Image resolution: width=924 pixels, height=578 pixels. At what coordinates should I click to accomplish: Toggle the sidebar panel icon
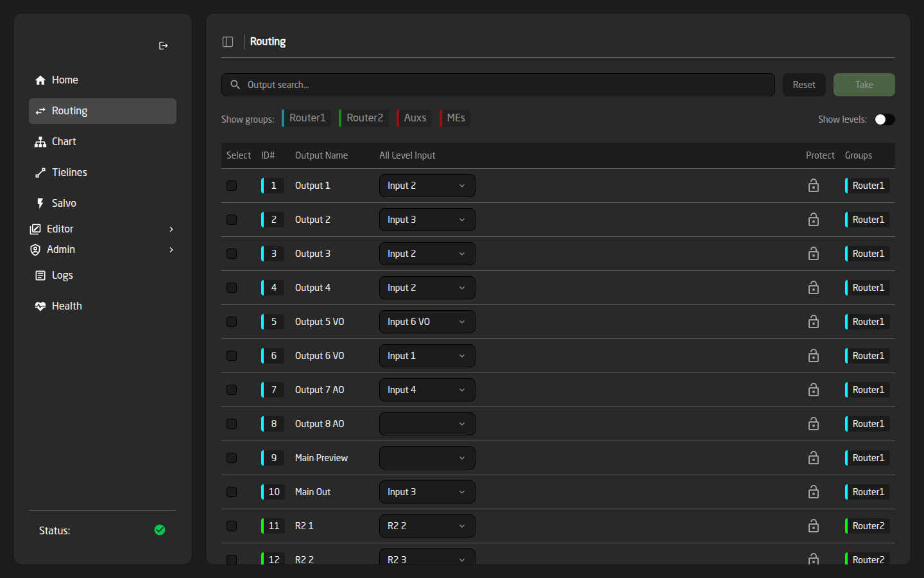point(228,42)
